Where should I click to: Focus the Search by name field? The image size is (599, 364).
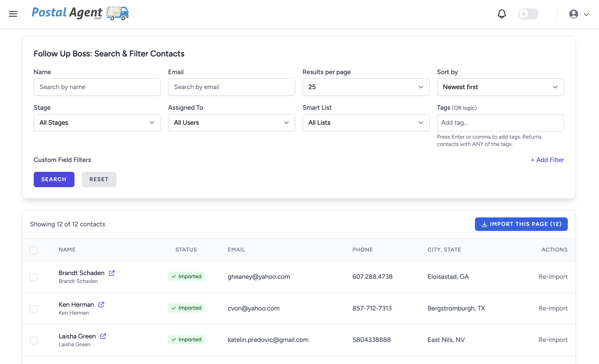click(97, 87)
